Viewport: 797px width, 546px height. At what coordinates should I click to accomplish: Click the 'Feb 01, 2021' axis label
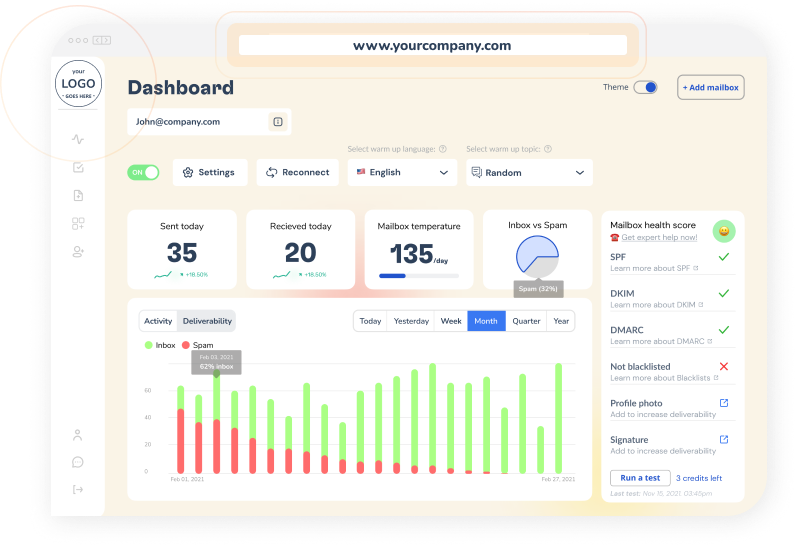[x=187, y=479]
